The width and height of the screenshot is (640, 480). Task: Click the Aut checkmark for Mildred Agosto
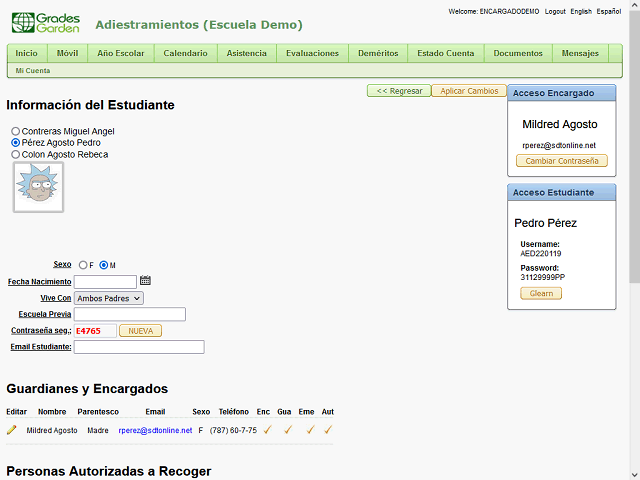coord(327,430)
